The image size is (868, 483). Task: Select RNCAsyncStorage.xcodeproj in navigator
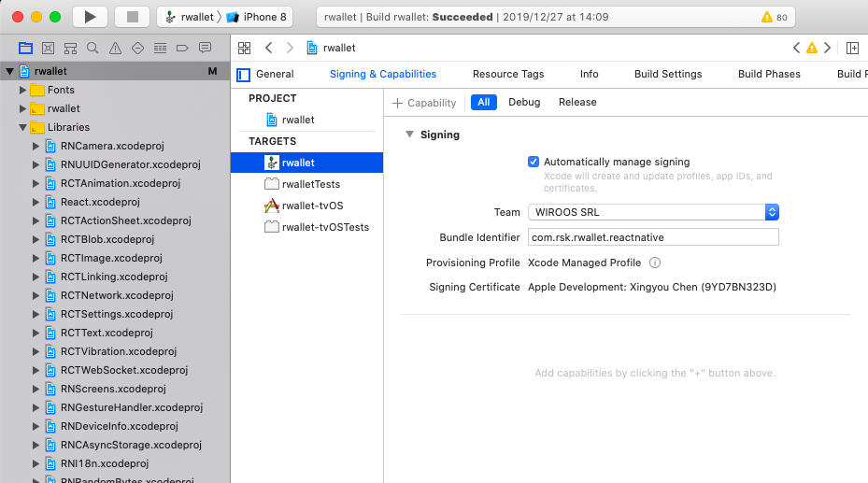(x=131, y=445)
